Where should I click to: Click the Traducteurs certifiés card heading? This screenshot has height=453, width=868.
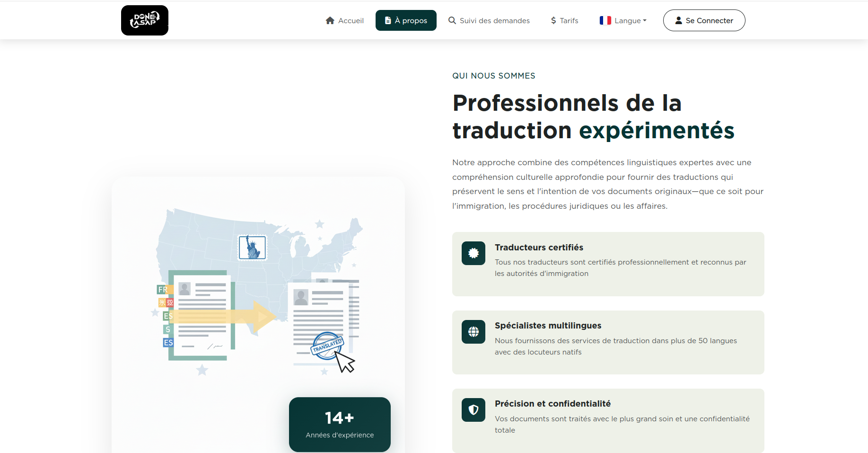[x=539, y=248]
